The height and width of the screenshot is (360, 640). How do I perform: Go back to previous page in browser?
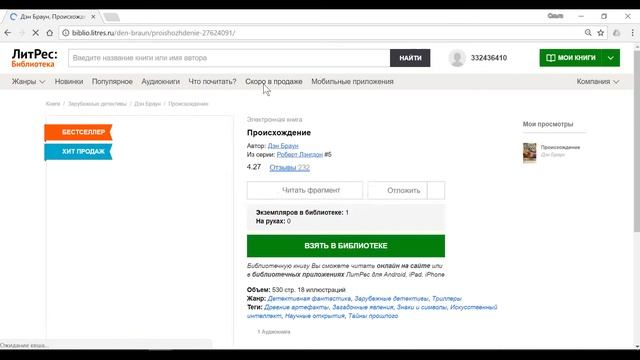click(8, 33)
